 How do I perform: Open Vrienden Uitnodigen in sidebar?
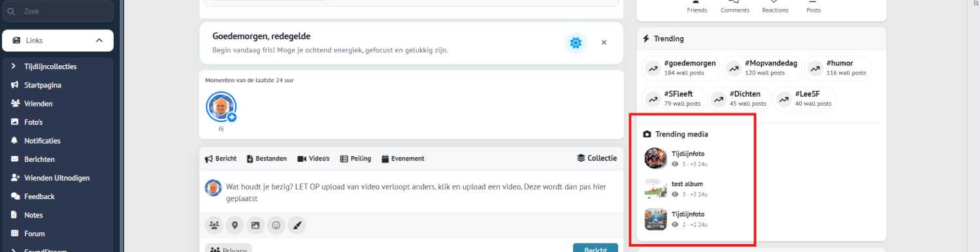click(57, 178)
